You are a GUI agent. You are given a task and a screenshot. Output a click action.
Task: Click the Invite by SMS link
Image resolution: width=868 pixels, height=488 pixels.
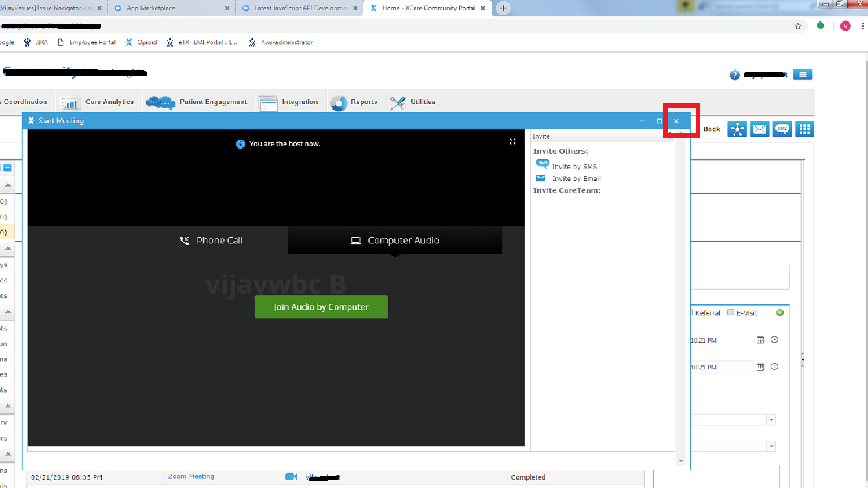(x=574, y=167)
